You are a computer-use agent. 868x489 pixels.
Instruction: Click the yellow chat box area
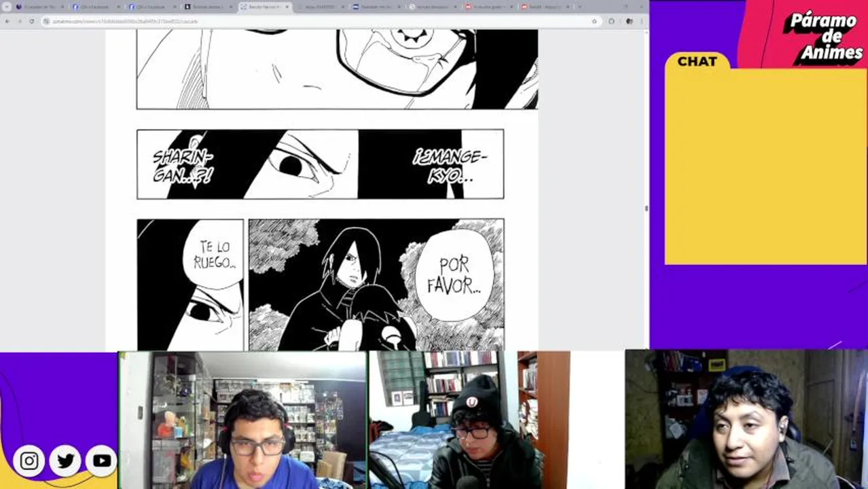tap(766, 166)
